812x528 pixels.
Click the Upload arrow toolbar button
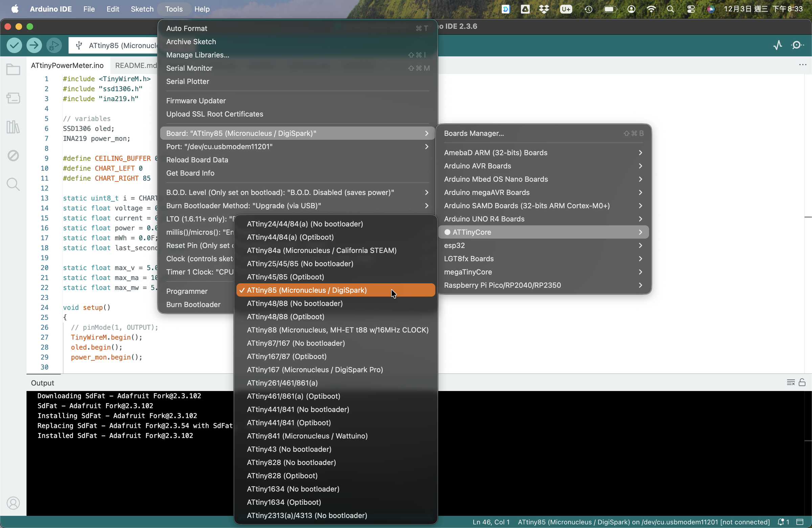click(34, 45)
